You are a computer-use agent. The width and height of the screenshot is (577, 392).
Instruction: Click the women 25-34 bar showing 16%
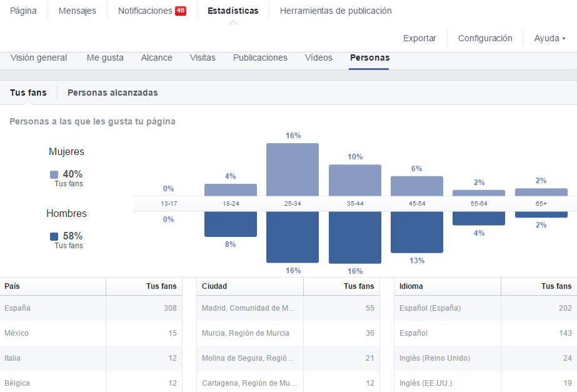click(x=292, y=169)
